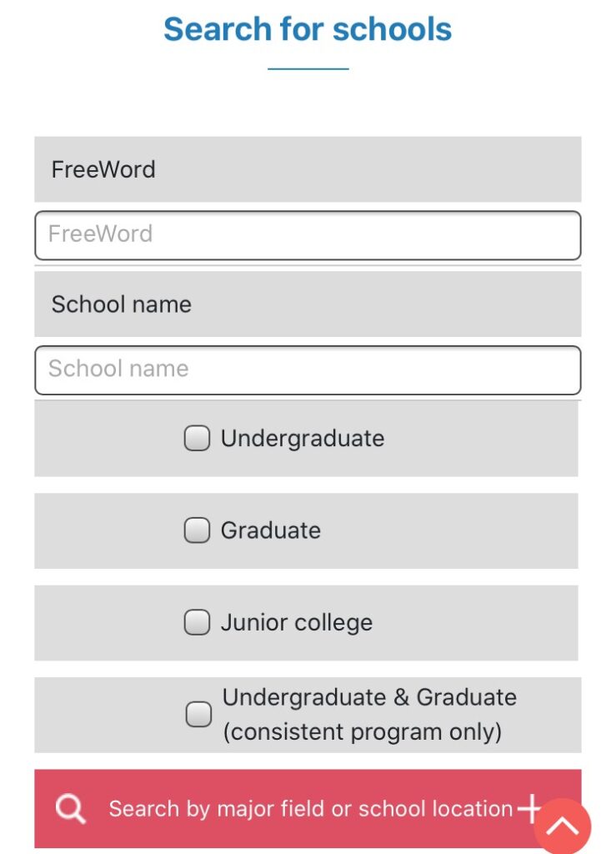
Task: Click the "Undergraduate" label text
Action: (x=303, y=439)
